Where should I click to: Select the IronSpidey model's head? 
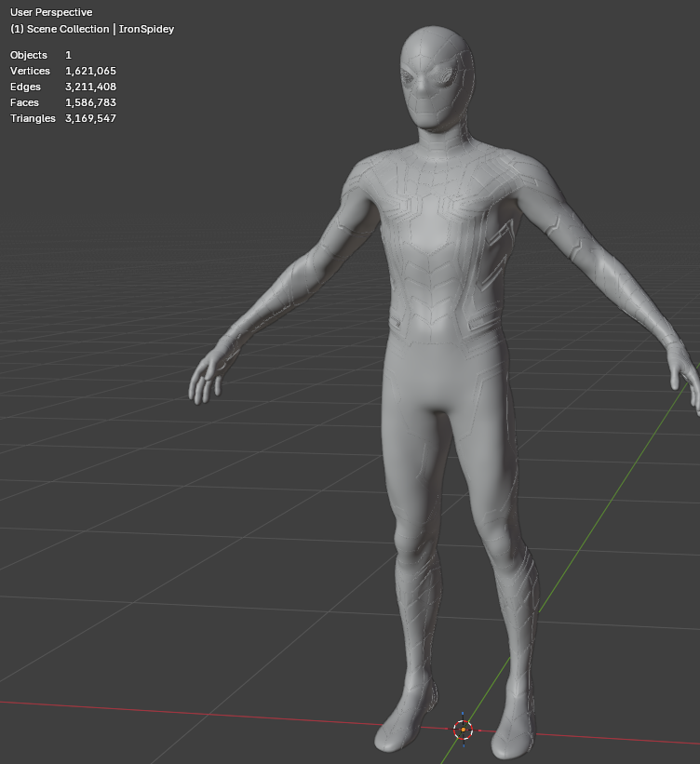click(437, 78)
